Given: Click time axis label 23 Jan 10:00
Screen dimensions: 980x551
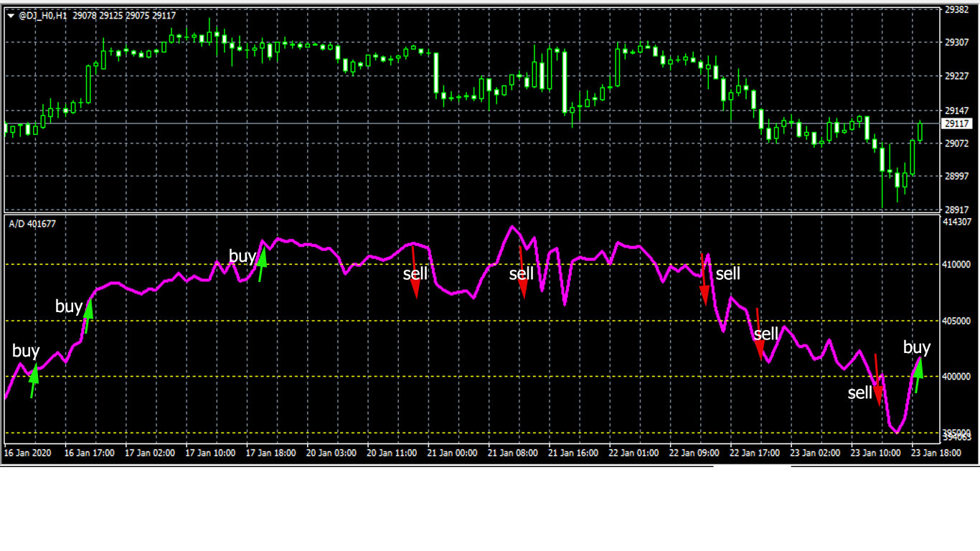Looking at the screenshot, I should tap(876, 453).
